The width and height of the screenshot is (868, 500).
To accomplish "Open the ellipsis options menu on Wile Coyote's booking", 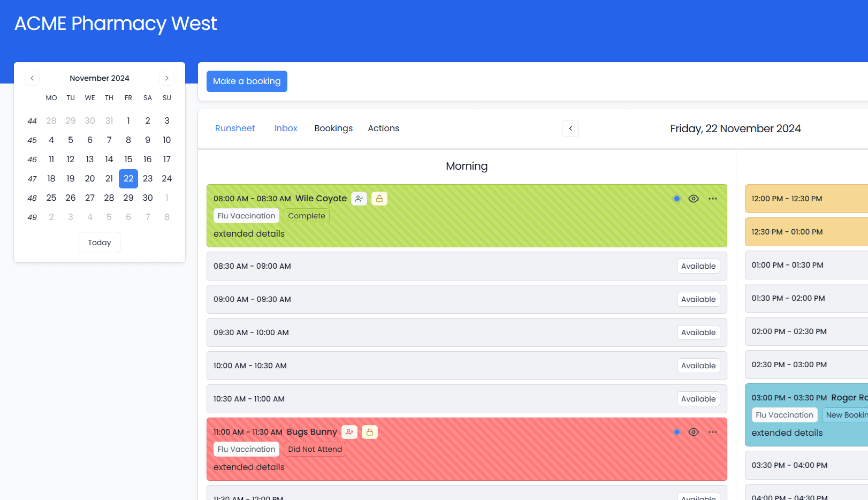I will 713,199.
